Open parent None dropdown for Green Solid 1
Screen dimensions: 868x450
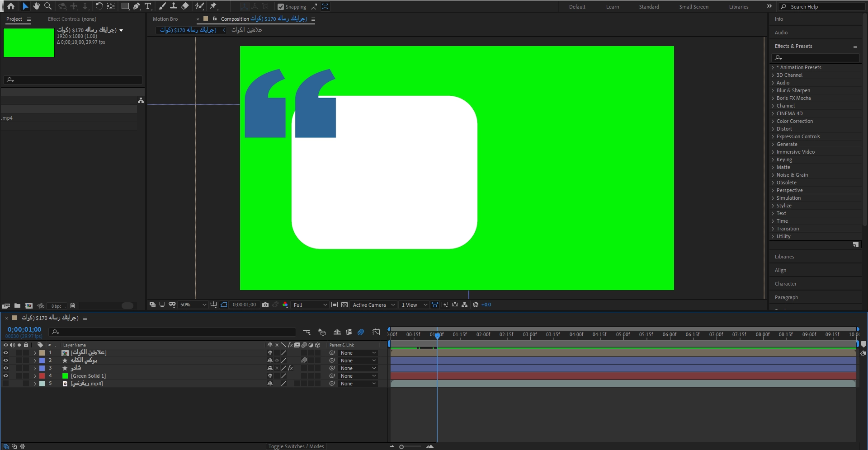(x=358, y=376)
